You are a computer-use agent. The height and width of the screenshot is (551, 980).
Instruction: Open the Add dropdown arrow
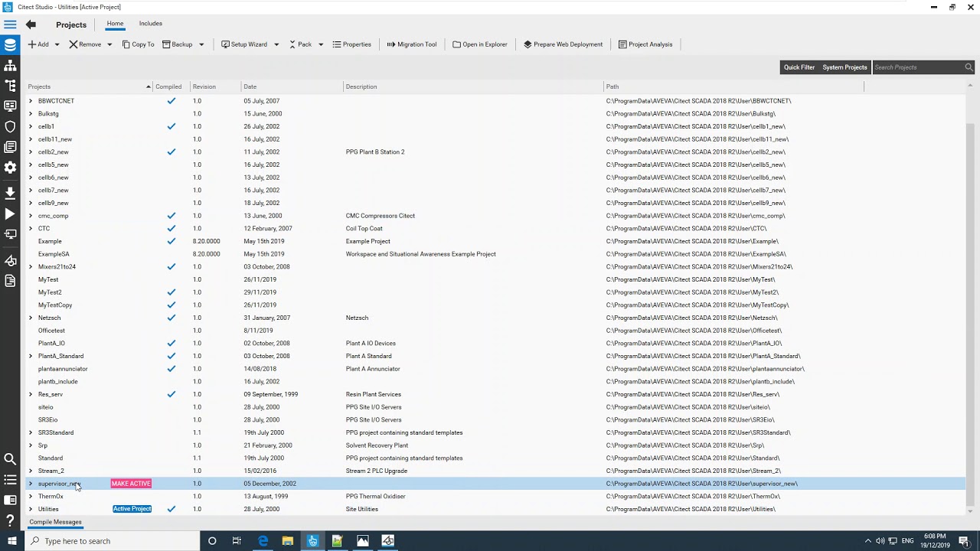(x=57, y=44)
